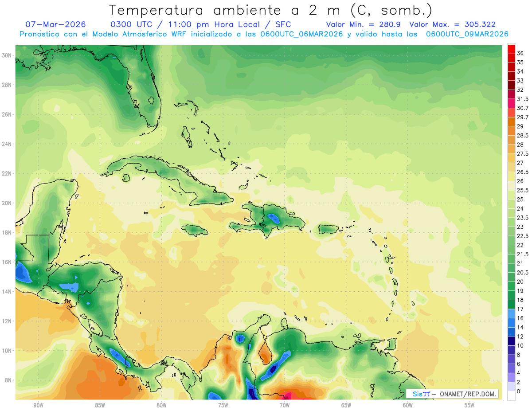Viewport: 532px width, 411px height.
Task: Click the color scale label '0'
Action: coord(519,391)
